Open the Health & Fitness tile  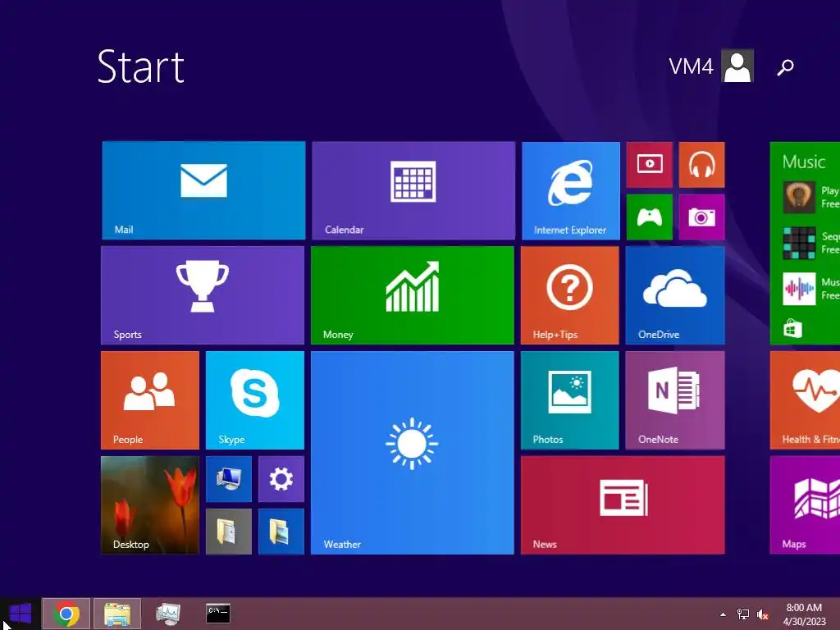(806, 400)
